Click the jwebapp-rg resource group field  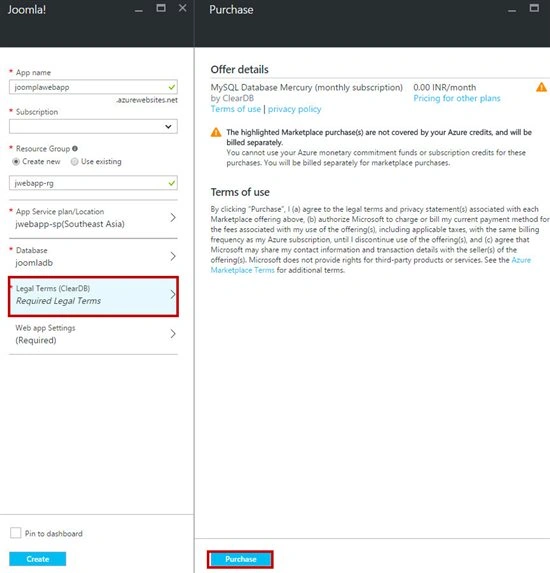point(93,183)
